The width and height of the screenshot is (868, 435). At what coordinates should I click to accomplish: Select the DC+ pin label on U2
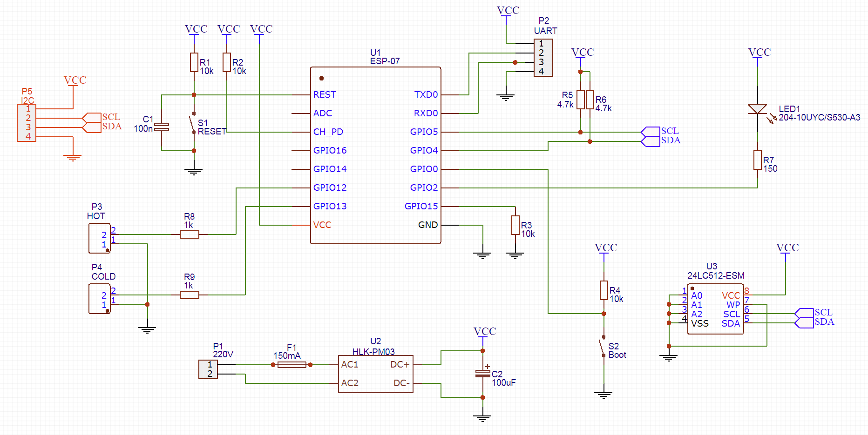coord(400,365)
